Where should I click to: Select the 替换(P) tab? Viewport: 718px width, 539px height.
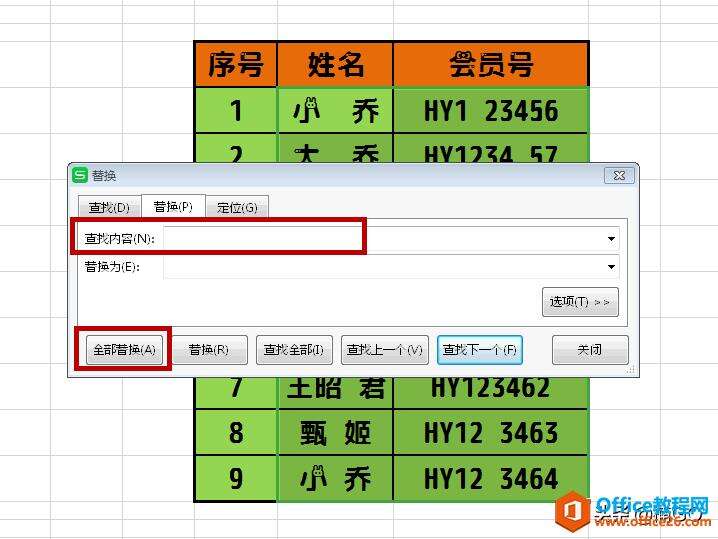[x=173, y=206]
